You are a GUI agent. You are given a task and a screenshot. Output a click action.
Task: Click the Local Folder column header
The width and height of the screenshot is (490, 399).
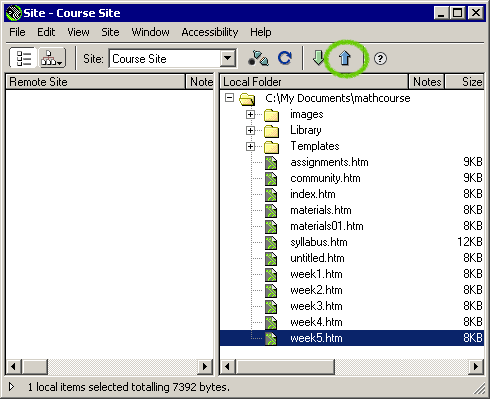pos(314,82)
